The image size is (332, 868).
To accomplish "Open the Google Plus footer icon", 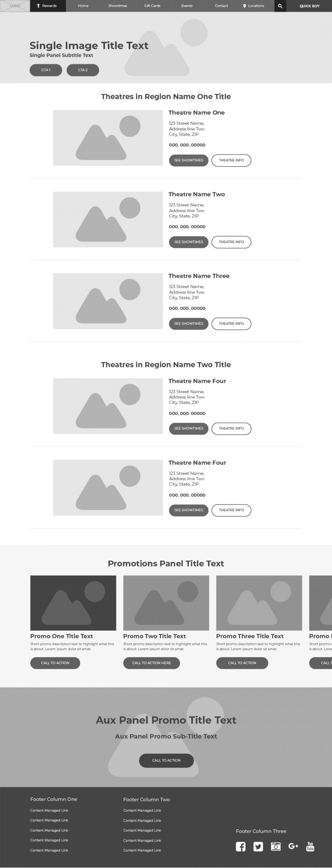I will pyautogui.click(x=293, y=846).
